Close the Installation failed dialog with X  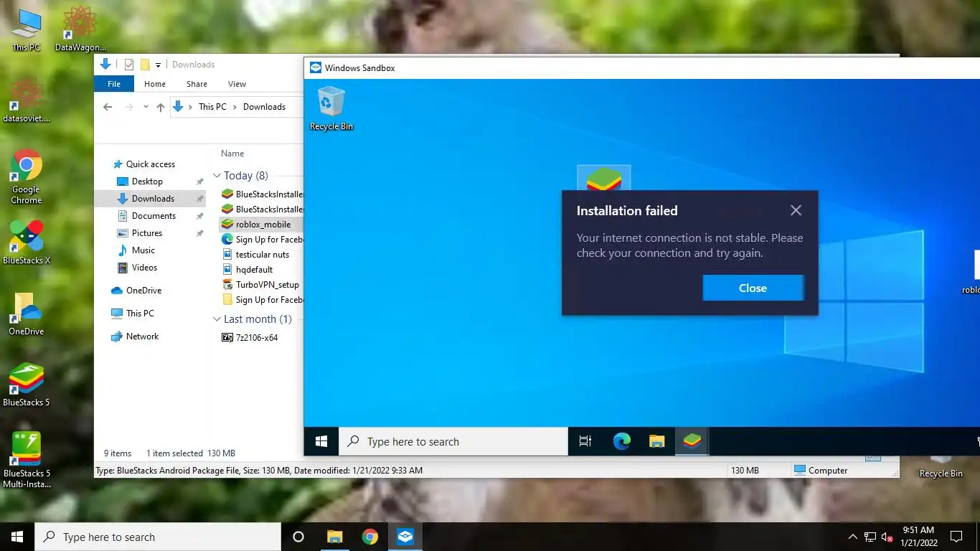(x=796, y=210)
